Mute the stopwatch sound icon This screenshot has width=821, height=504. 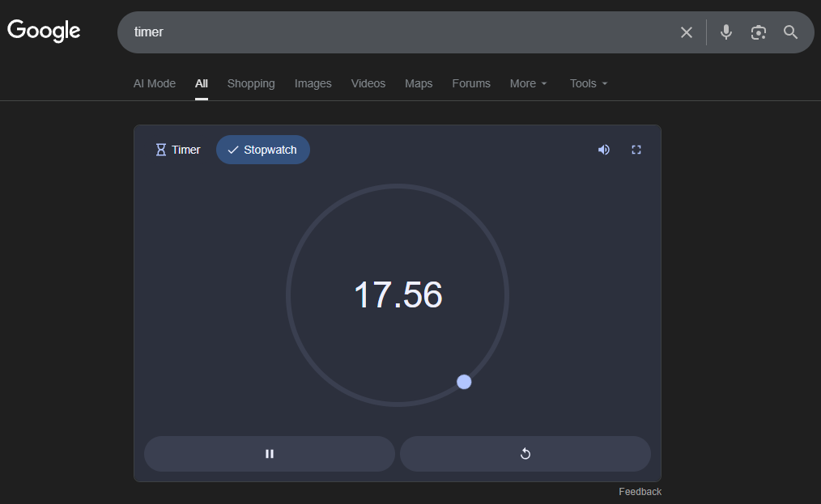[603, 150]
